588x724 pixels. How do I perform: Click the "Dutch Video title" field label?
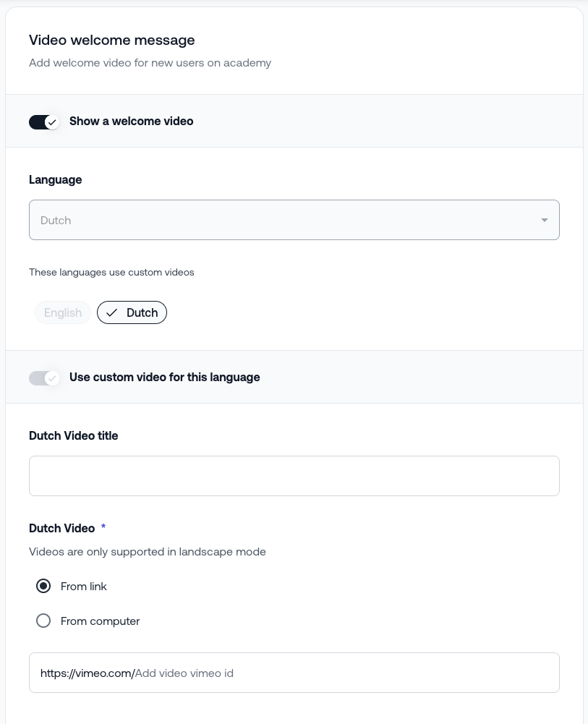73,435
